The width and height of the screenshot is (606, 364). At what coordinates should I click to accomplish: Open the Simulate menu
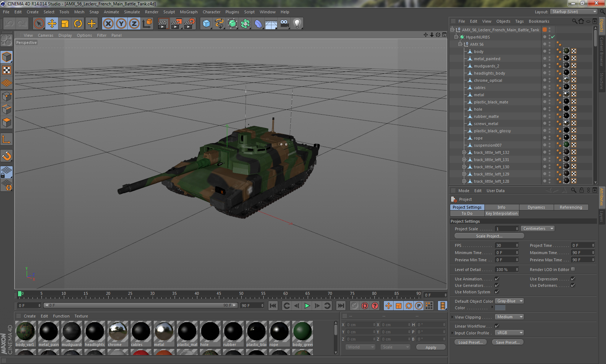[132, 12]
